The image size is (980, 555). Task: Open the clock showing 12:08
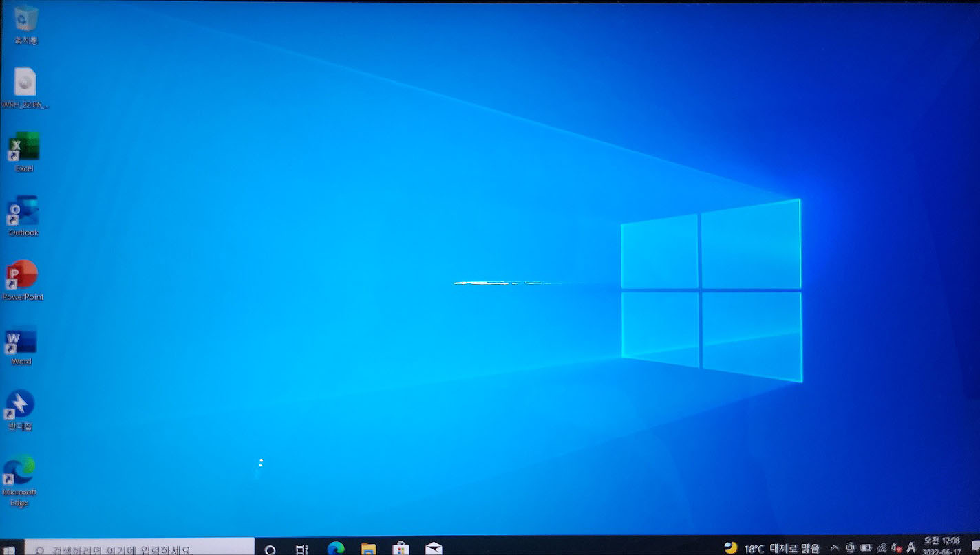[940, 546]
